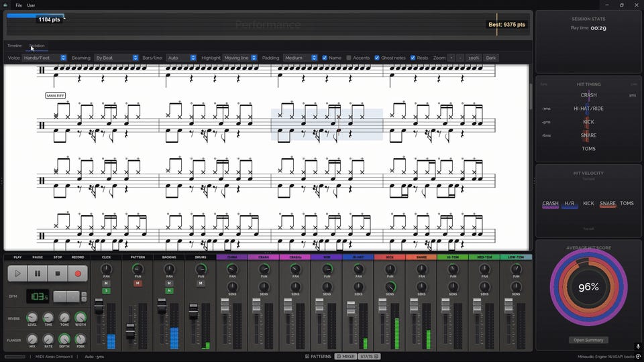
Task: Start recording with the red Record button
Action: point(78,274)
